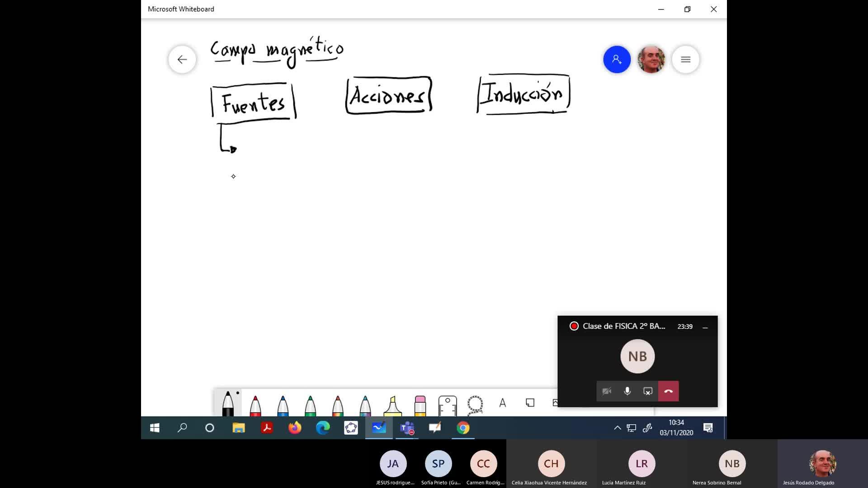Image resolution: width=868 pixels, height=488 pixels.
Task: Select the red pen tool
Action: [255, 405]
